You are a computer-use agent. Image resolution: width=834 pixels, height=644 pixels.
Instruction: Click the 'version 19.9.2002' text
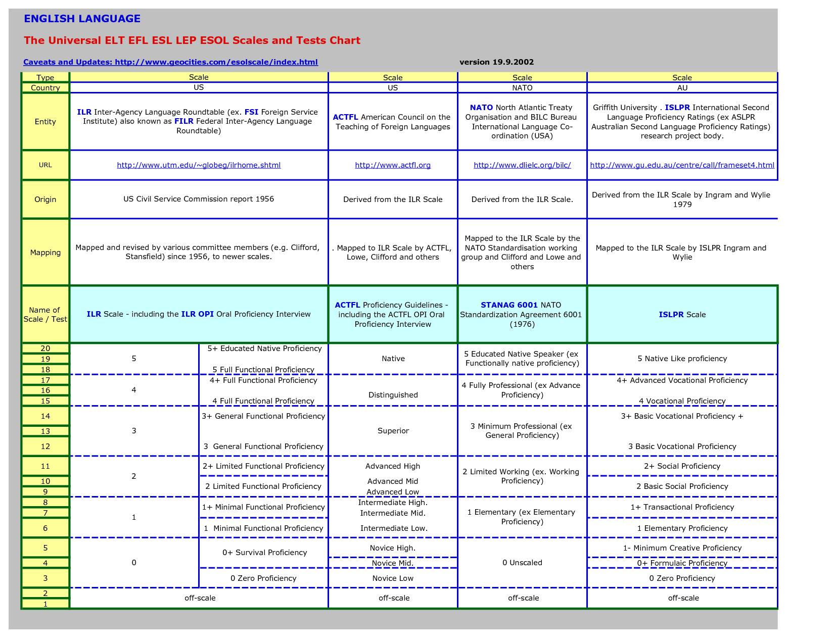pos(496,62)
